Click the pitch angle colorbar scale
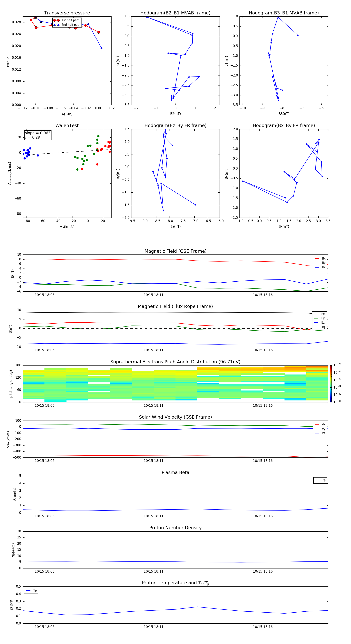351x644 pixels. (331, 384)
